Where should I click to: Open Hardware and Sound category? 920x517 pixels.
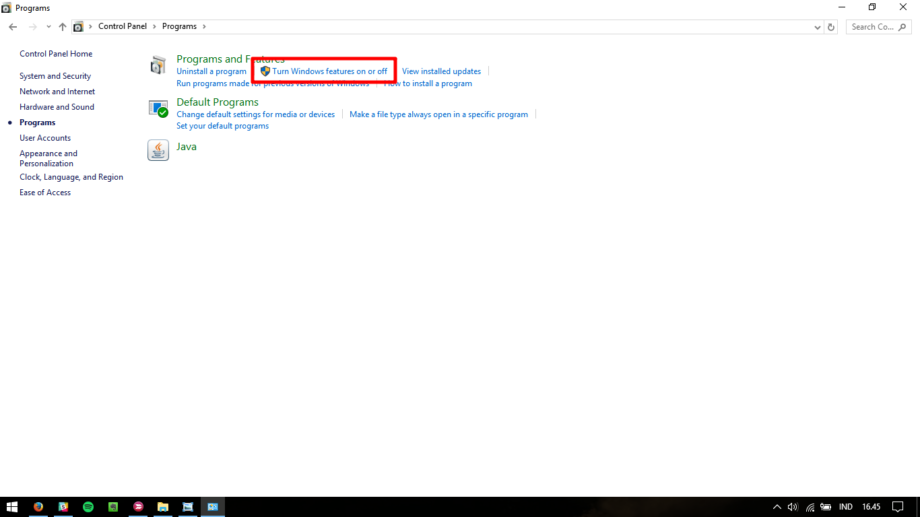(56, 107)
